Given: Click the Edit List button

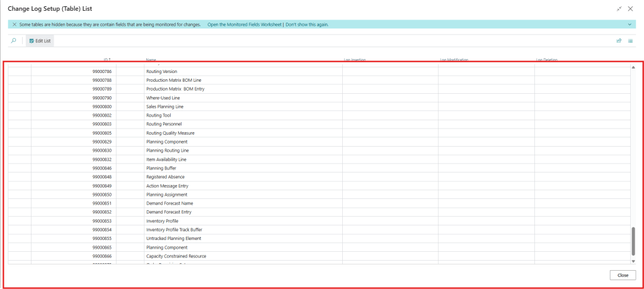Looking at the screenshot, I should 40,40.
